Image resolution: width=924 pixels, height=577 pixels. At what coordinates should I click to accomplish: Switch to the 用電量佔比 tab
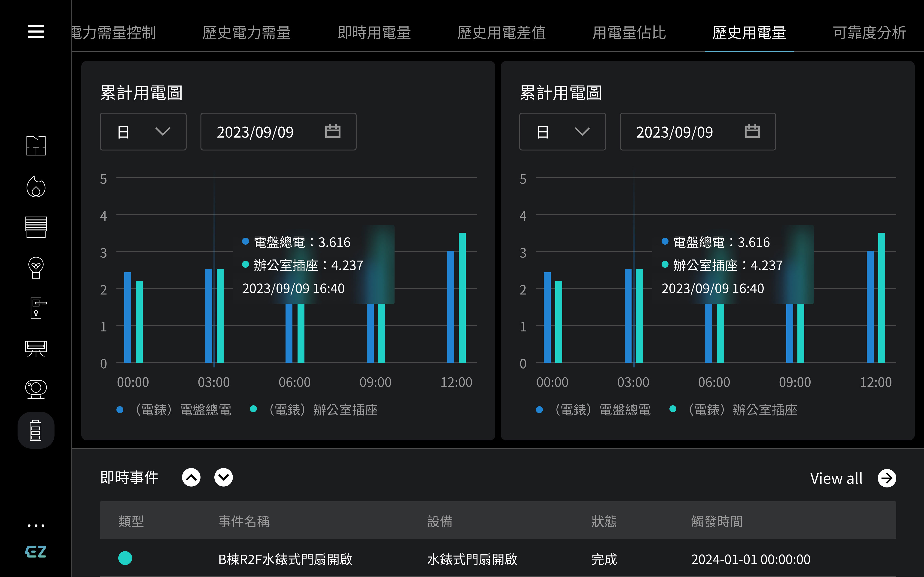point(629,33)
